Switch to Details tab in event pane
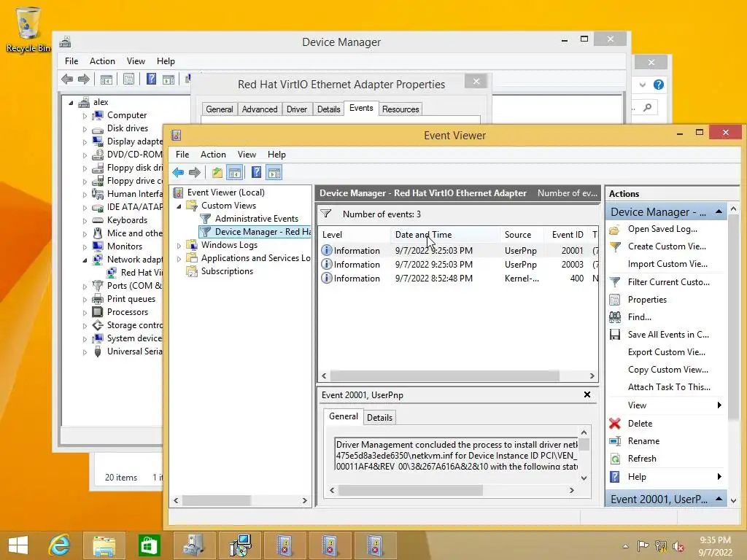The width and height of the screenshot is (747, 560). [x=379, y=418]
